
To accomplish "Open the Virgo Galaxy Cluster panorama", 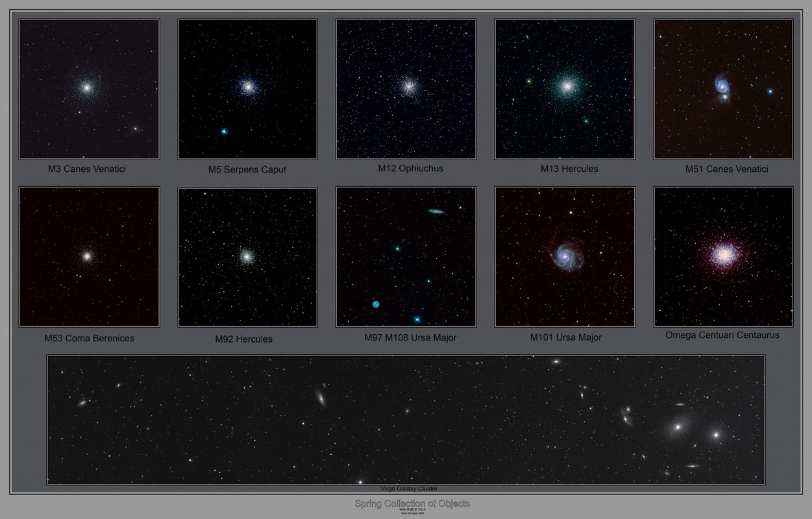I will [406, 419].
